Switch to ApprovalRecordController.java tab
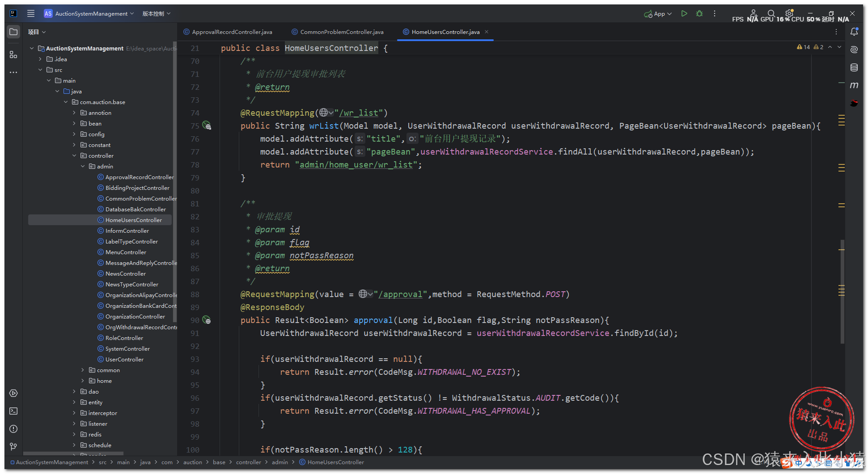The height and width of the screenshot is (474, 868). 228,32
